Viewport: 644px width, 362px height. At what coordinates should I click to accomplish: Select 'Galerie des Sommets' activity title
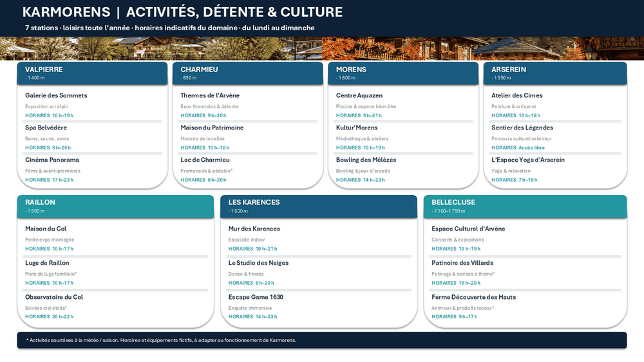pos(56,95)
